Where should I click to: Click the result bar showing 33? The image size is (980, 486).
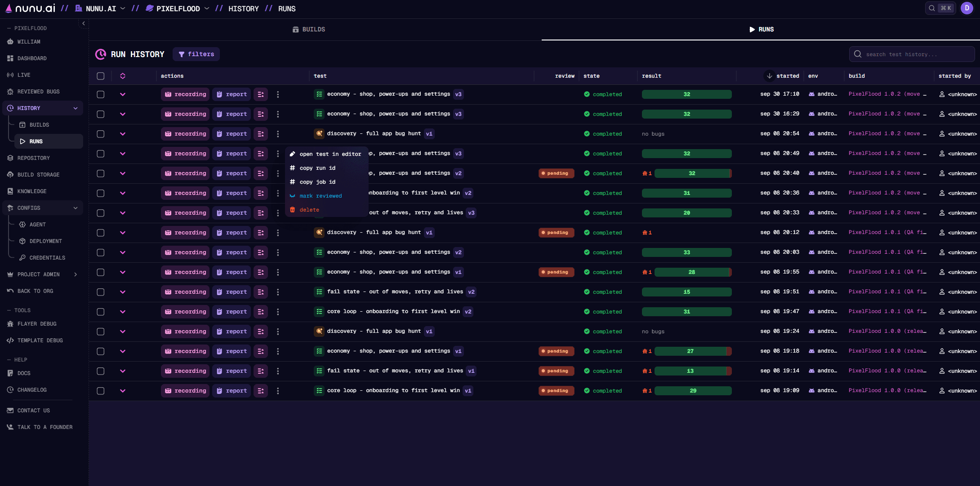coord(686,252)
